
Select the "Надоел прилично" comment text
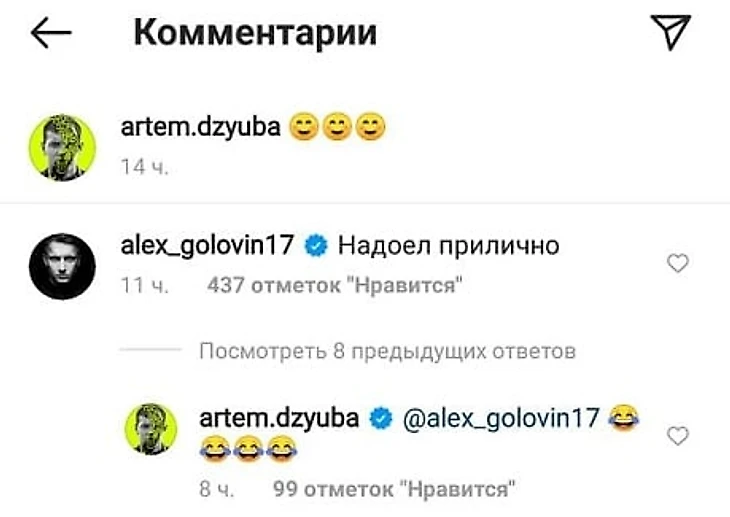448,245
